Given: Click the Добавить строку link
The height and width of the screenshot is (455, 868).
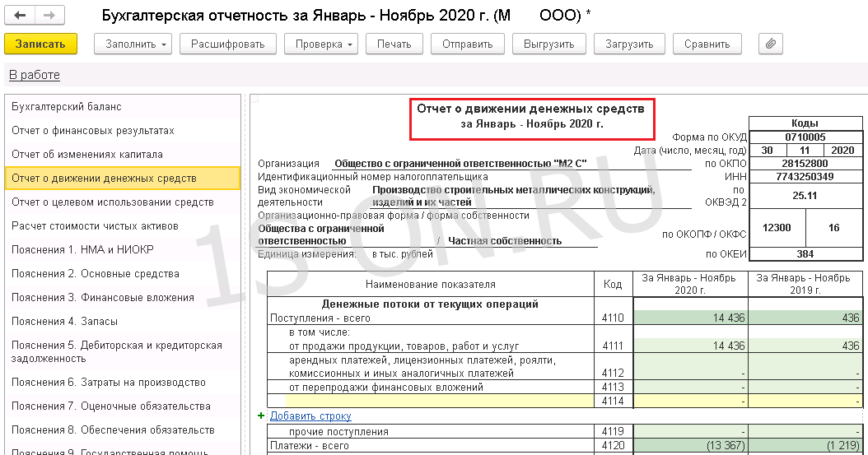Looking at the screenshot, I should [310, 416].
